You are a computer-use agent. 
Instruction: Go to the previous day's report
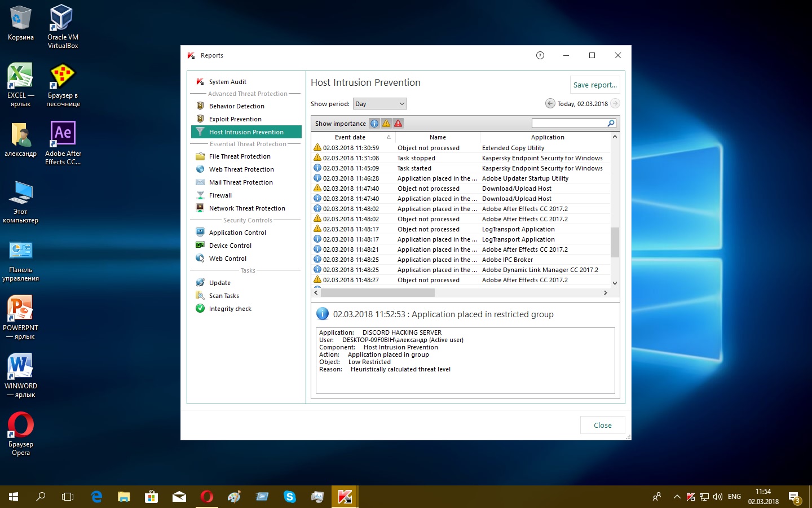point(550,103)
